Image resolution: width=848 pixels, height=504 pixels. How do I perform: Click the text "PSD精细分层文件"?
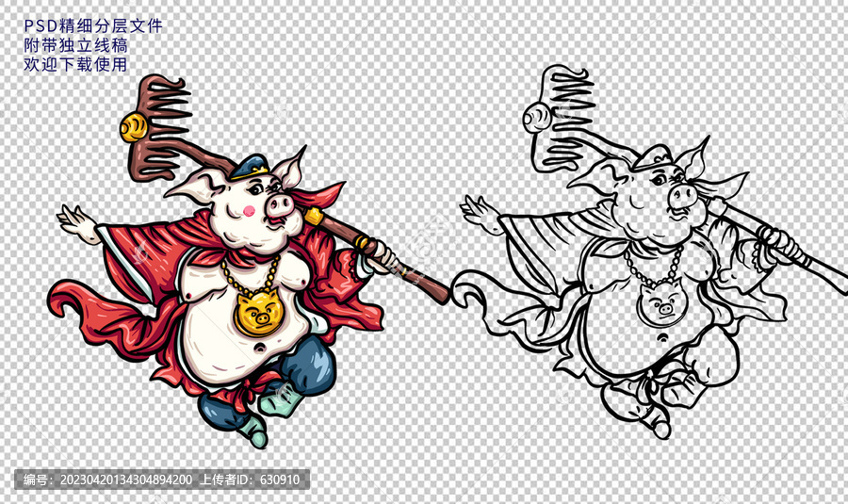(x=92, y=26)
